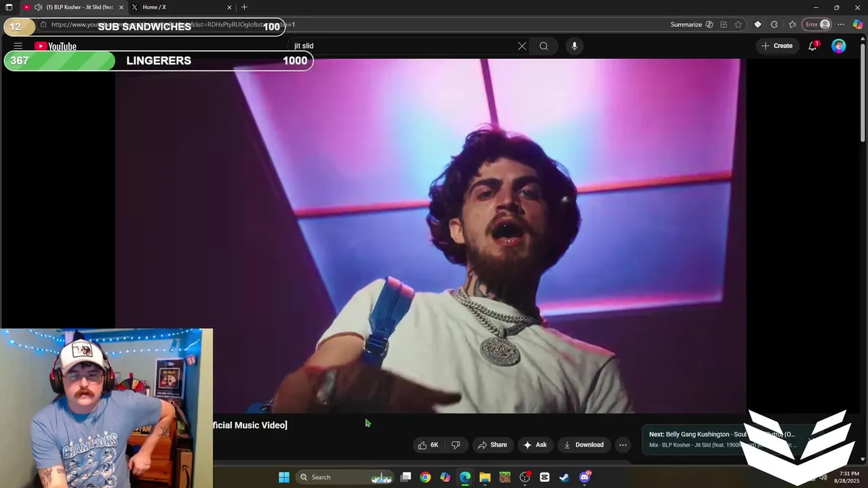
Task: Download the video
Action: pos(583,445)
